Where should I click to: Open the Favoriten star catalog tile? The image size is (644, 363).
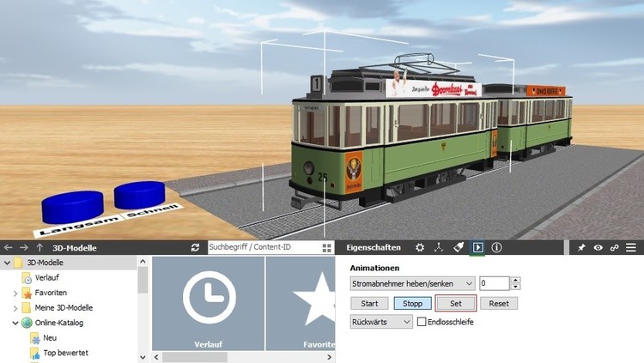click(x=301, y=304)
